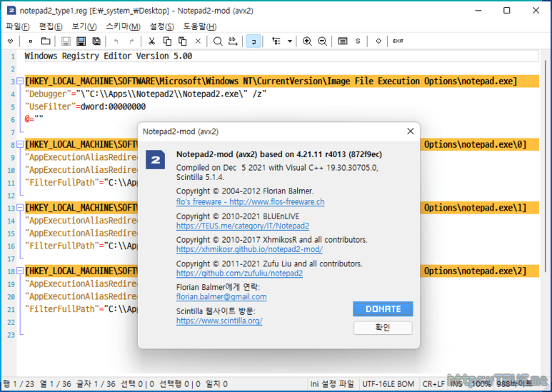This screenshot has width=552, height=392.
Task: Click the @="" line in editor
Action: 34,119
